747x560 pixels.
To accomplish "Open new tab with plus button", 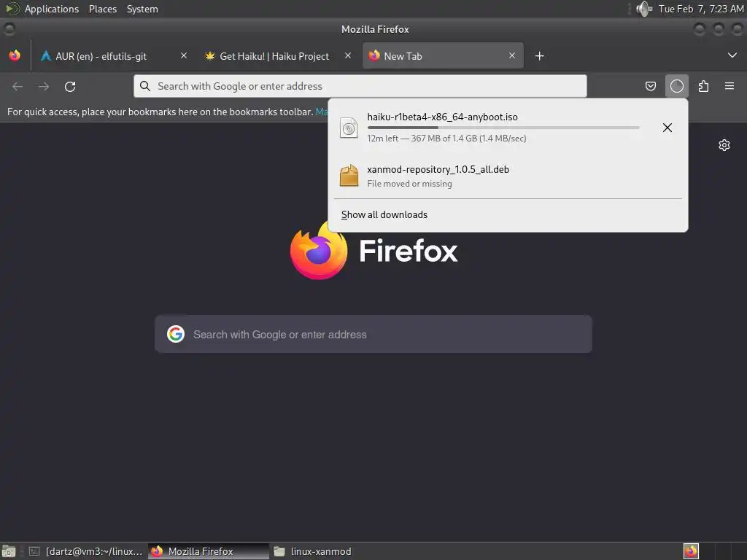I will pos(539,55).
